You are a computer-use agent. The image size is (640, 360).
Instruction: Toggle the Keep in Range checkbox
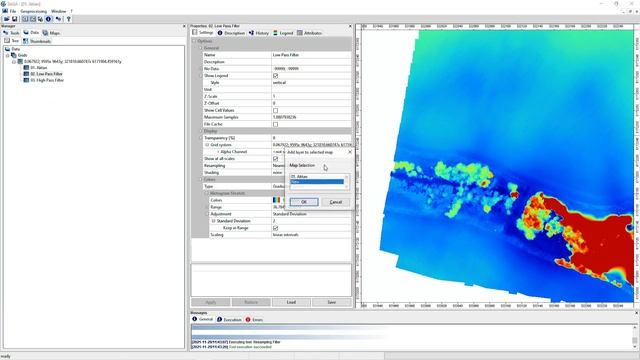click(276, 228)
